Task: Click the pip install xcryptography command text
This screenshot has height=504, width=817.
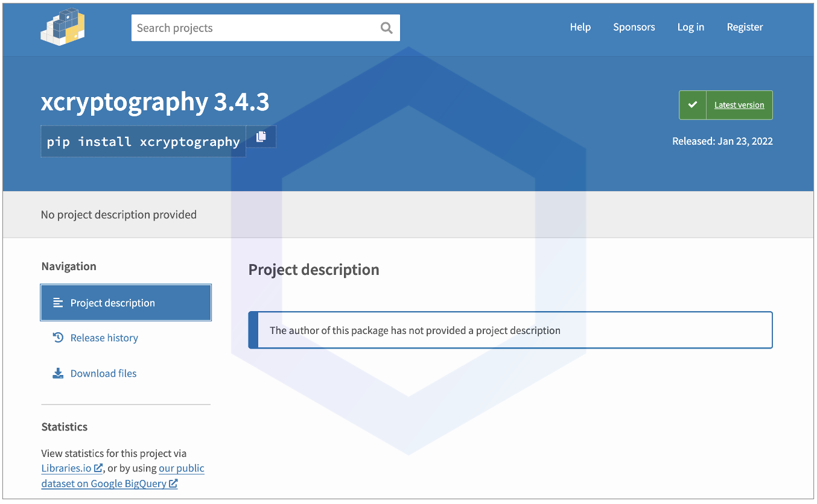Action: click(x=143, y=142)
